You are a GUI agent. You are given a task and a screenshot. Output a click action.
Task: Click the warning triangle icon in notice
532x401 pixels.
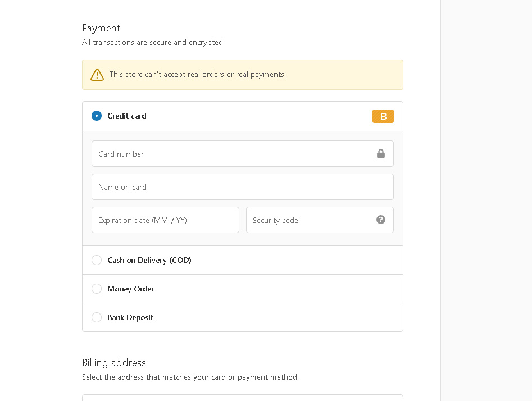[x=97, y=75]
